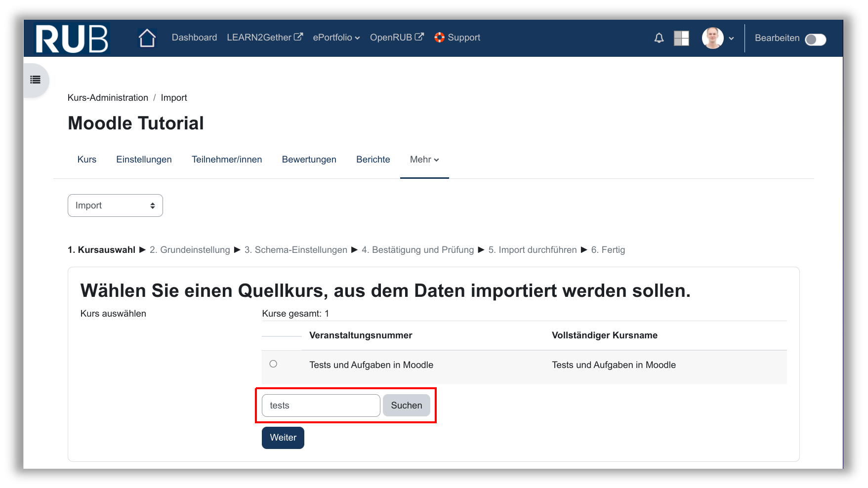
Task: Click the Weiter button
Action: coord(283,438)
